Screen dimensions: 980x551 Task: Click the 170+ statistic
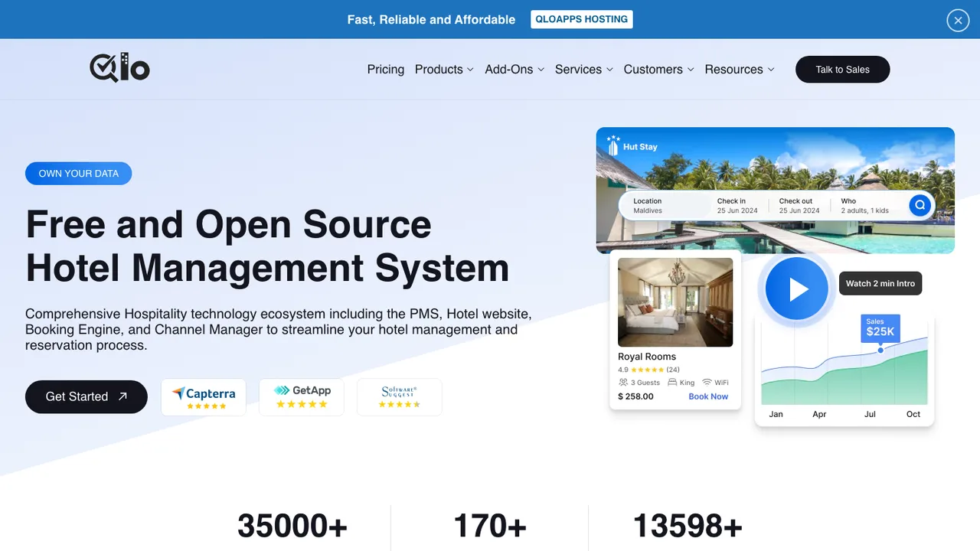point(490,526)
